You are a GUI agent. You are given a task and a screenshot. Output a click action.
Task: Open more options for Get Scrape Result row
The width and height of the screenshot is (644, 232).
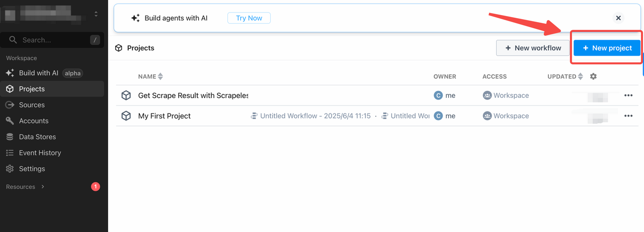click(628, 95)
